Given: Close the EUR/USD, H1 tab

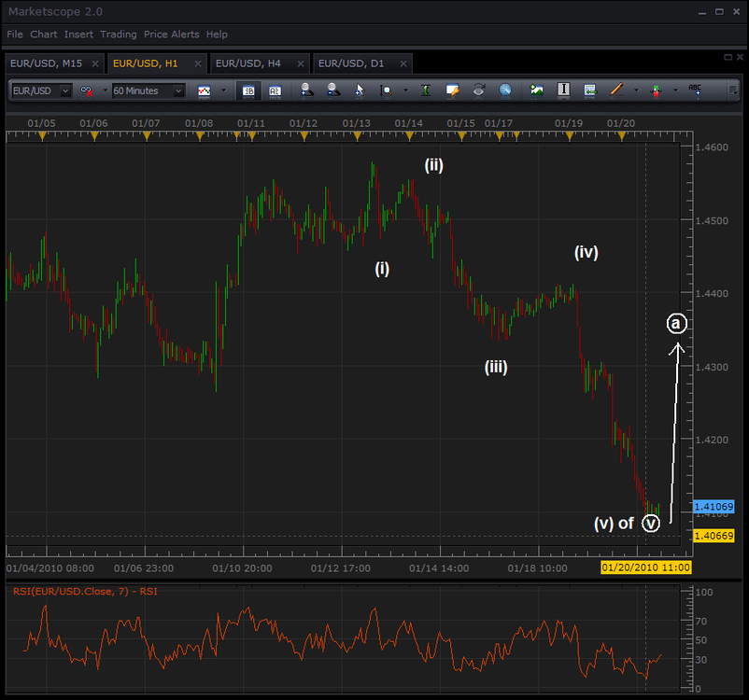Looking at the screenshot, I should (198, 63).
